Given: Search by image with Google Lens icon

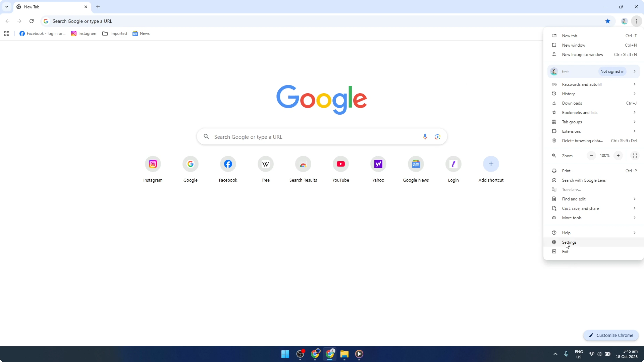Looking at the screenshot, I should click(437, 136).
